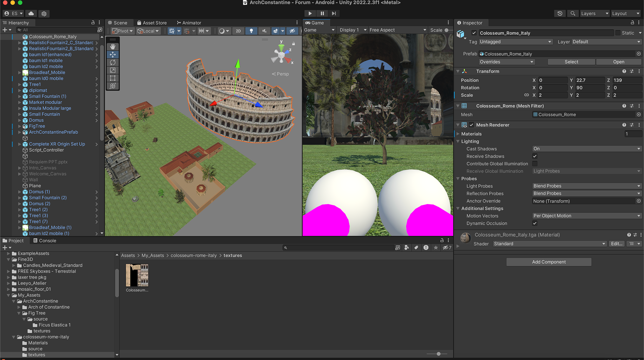The height and width of the screenshot is (360, 644).
Task: Click the prefab Open button
Action: (619, 62)
